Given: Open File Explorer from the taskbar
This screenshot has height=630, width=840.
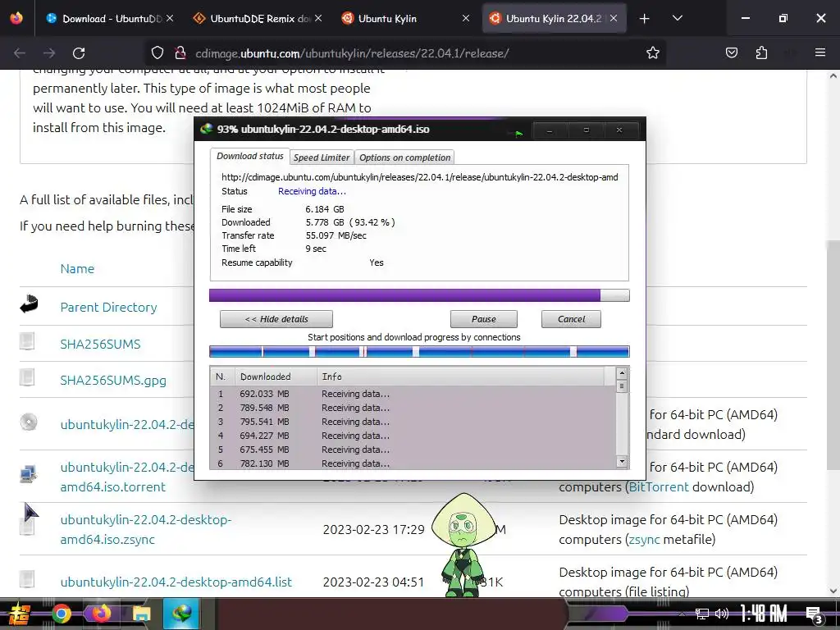Looking at the screenshot, I should coord(141,614).
